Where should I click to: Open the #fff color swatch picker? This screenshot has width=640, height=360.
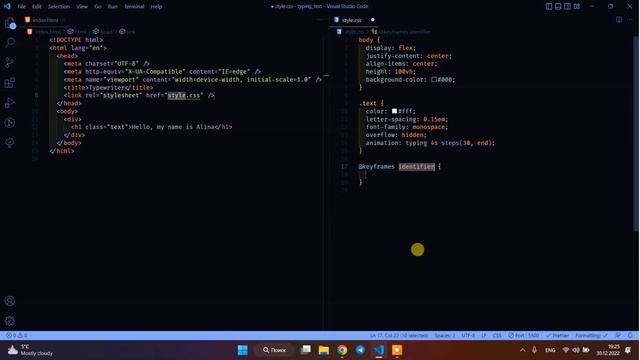(x=394, y=111)
